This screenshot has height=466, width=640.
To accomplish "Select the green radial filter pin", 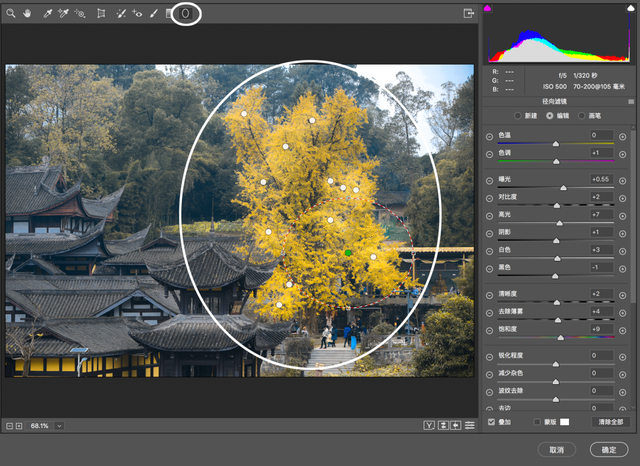I will pos(348,253).
